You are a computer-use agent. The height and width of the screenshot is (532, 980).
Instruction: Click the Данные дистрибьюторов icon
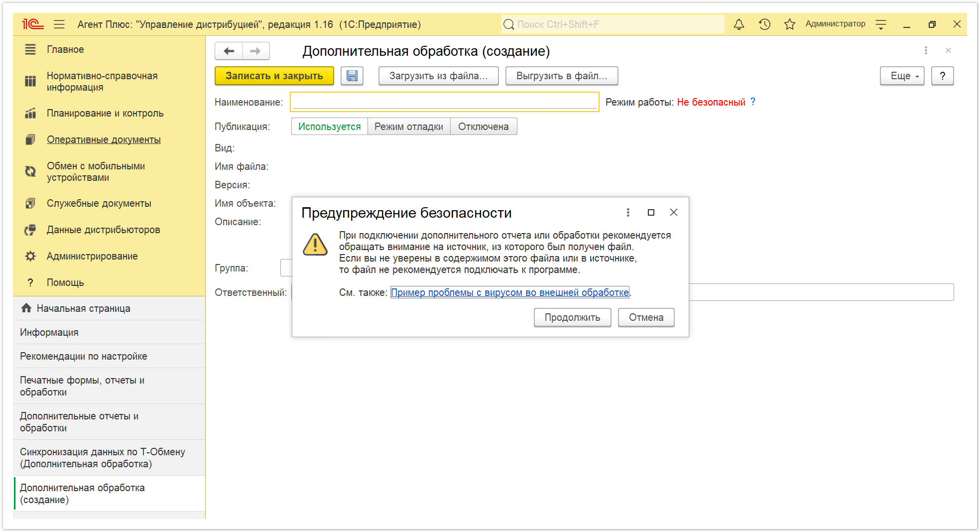point(30,230)
